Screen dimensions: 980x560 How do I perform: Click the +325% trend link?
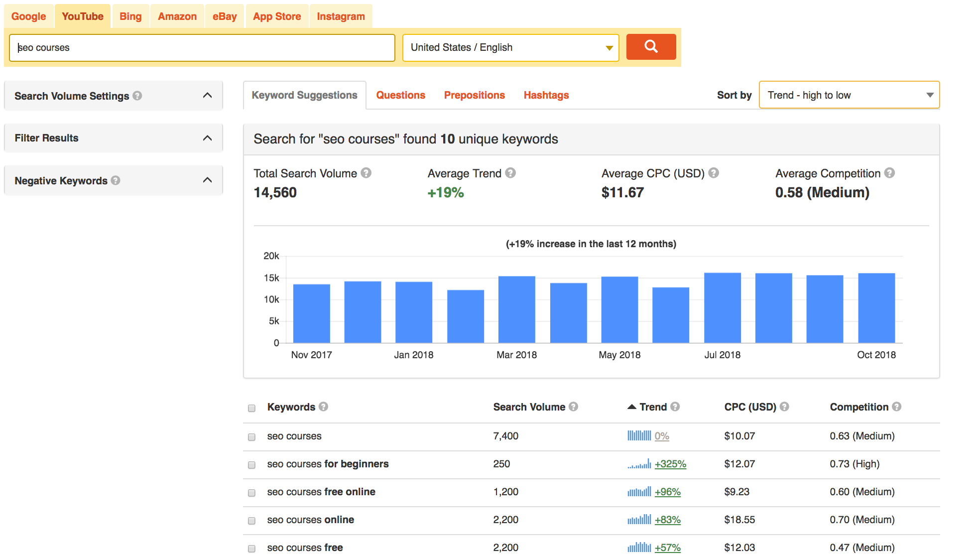point(670,464)
